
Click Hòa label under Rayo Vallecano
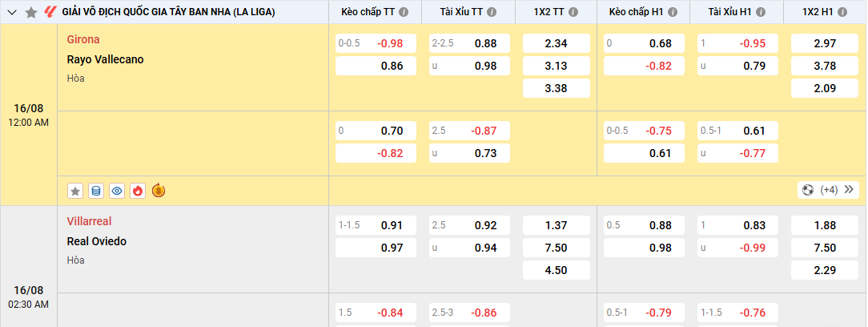75,79
